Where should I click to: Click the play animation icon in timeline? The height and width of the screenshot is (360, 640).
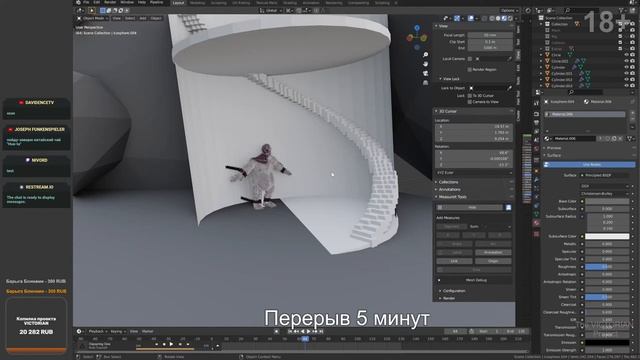(309, 331)
